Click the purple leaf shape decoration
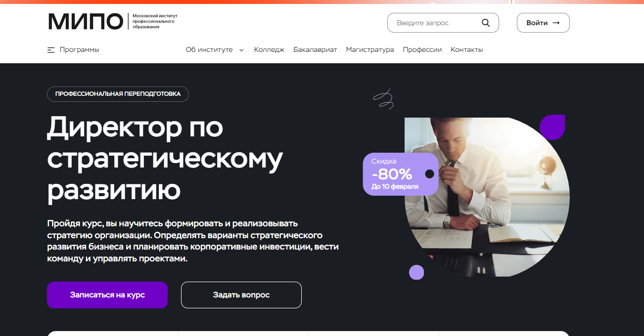 (552, 127)
